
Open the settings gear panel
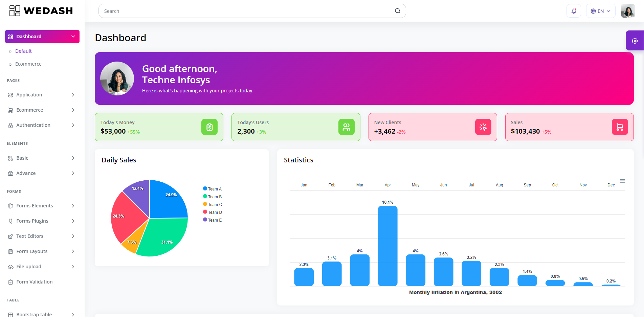pos(635,41)
